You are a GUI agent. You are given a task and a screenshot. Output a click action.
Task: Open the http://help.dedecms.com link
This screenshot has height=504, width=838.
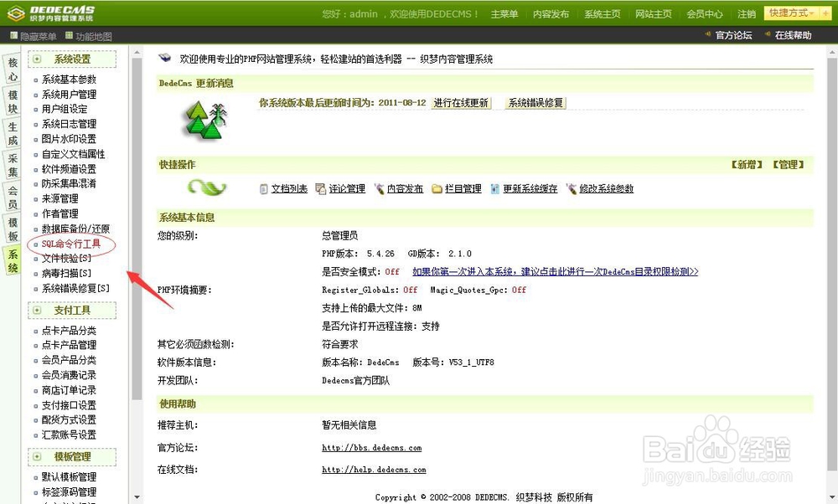(374, 470)
